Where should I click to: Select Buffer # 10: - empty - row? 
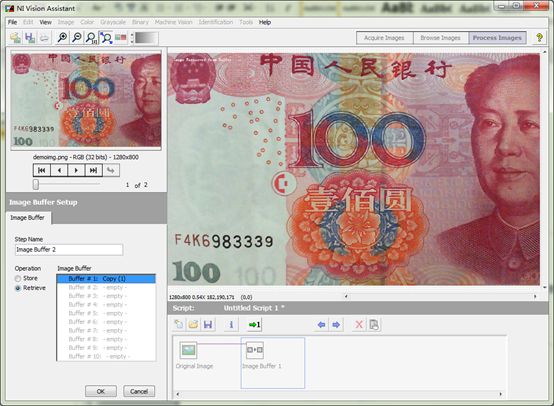click(106, 357)
